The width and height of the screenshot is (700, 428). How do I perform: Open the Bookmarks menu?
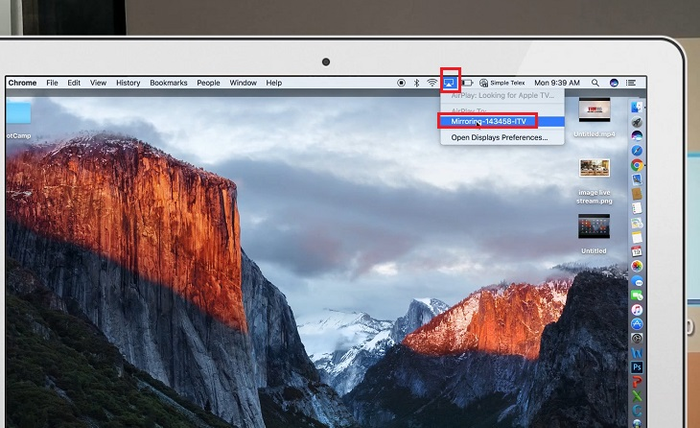(x=168, y=83)
